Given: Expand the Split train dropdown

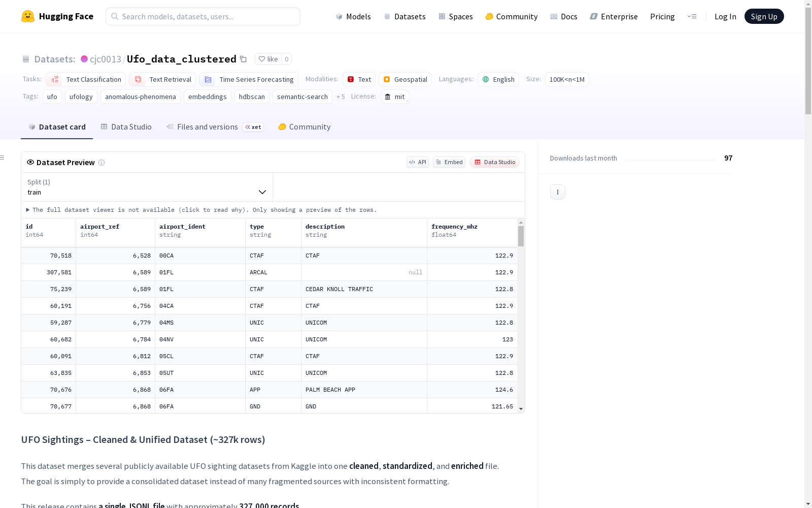Looking at the screenshot, I should (x=147, y=187).
